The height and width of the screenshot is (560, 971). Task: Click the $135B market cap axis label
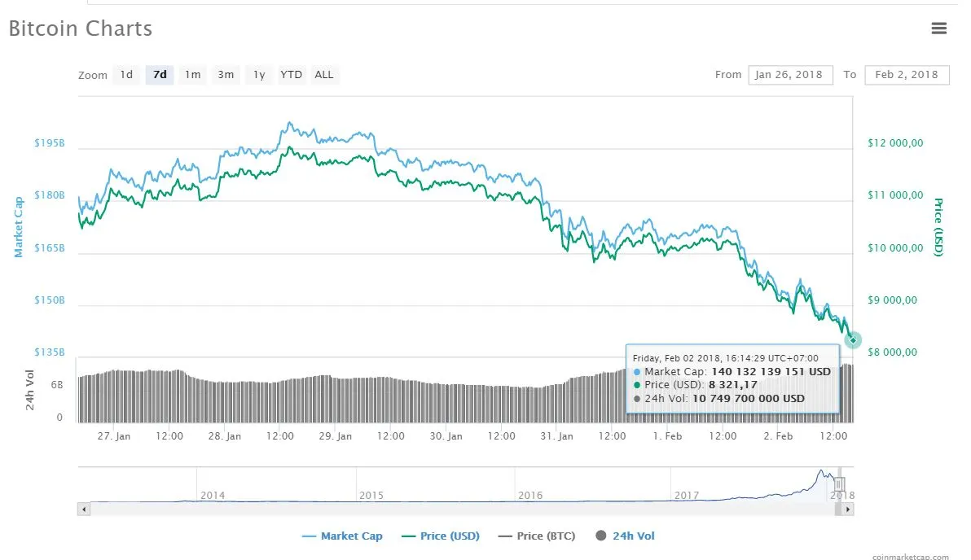pyautogui.click(x=50, y=352)
